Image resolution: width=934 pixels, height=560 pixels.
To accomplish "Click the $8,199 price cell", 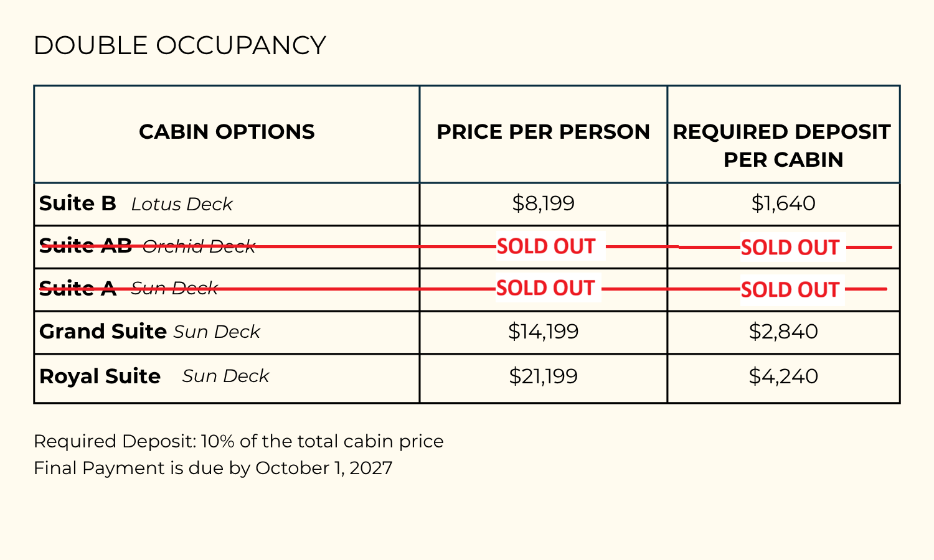I will [x=543, y=203].
